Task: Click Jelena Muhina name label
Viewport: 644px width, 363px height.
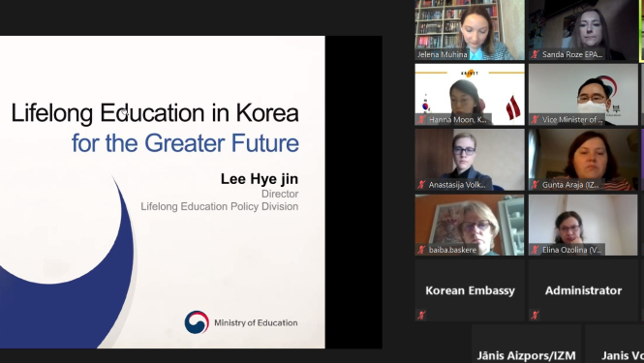Action: tap(443, 54)
